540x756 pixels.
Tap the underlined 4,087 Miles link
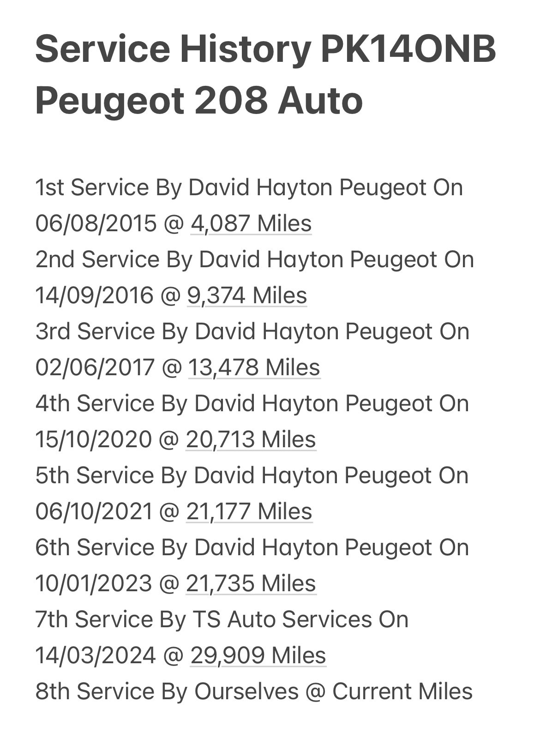(251, 223)
